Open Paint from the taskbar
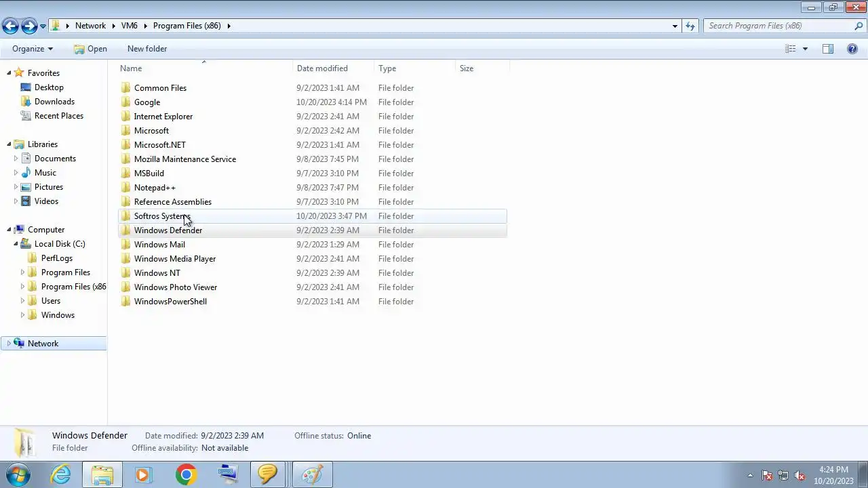Screen dimensions: 868x488 (x=312, y=474)
